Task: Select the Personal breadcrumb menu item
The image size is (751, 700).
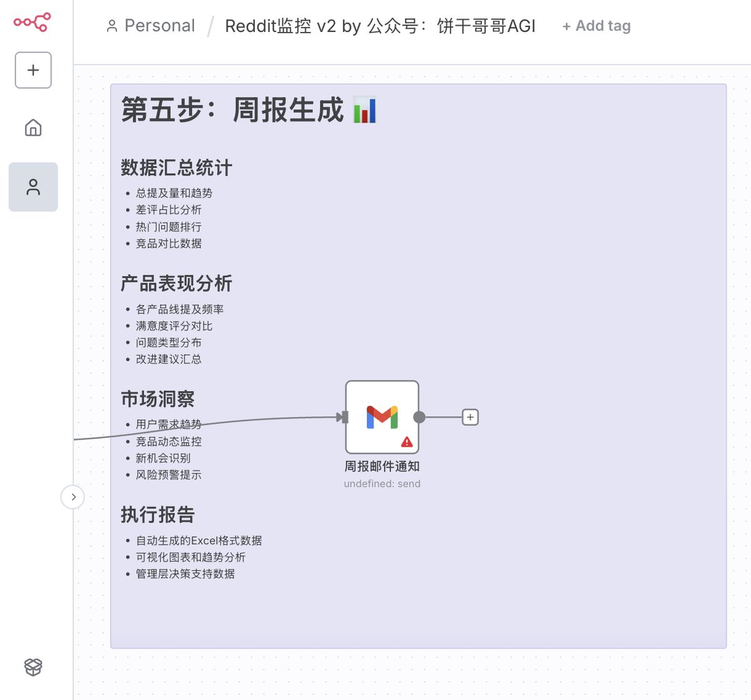Action: coord(160,25)
